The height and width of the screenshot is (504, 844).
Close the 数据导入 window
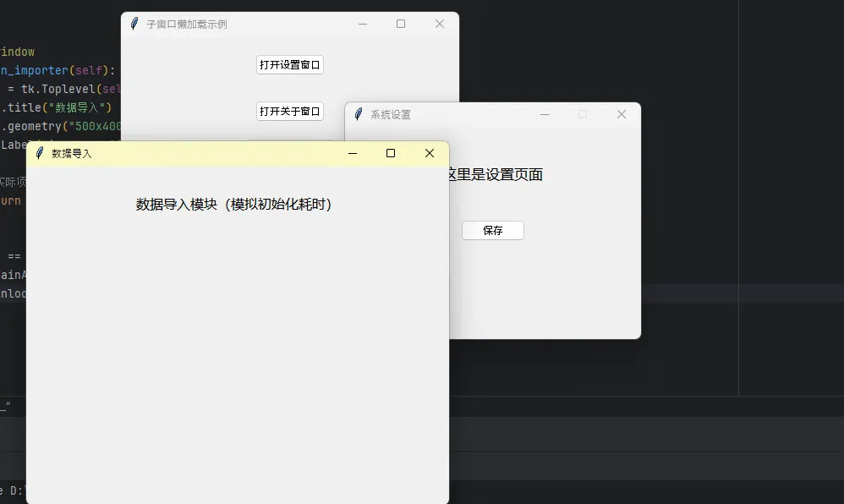tap(429, 153)
